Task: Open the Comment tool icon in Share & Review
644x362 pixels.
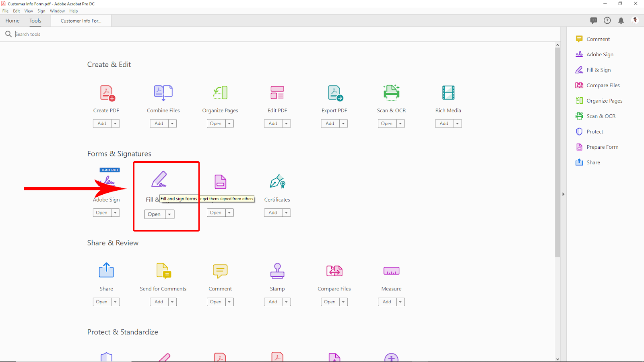Action: coord(220,271)
